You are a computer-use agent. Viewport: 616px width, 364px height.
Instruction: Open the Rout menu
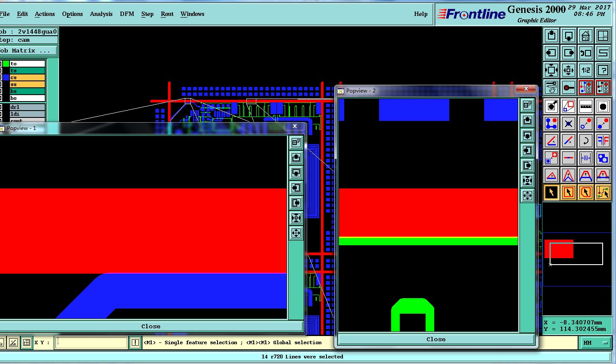tap(167, 14)
